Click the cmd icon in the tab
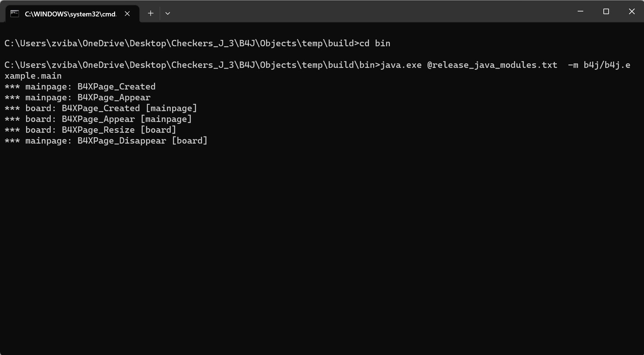Screen dimensions: 644x355 pyautogui.click(x=15, y=14)
